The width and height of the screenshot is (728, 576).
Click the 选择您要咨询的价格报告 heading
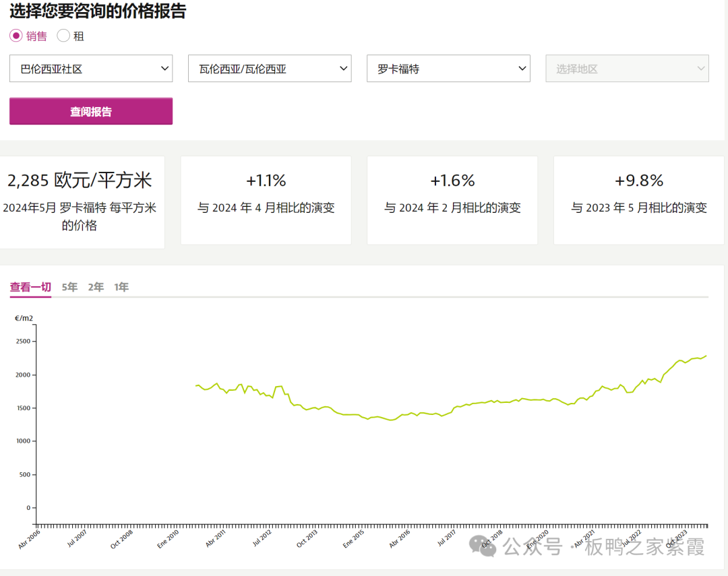(98, 11)
